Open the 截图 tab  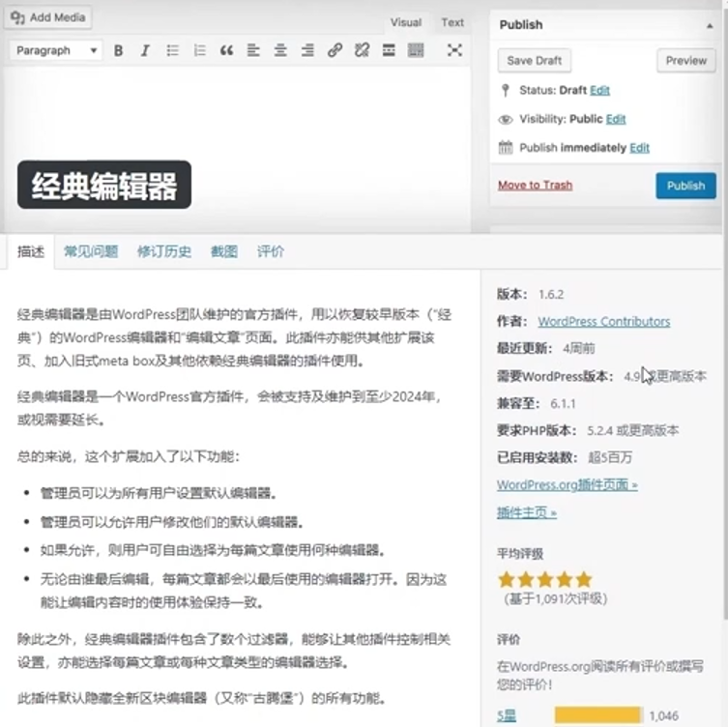(x=224, y=252)
